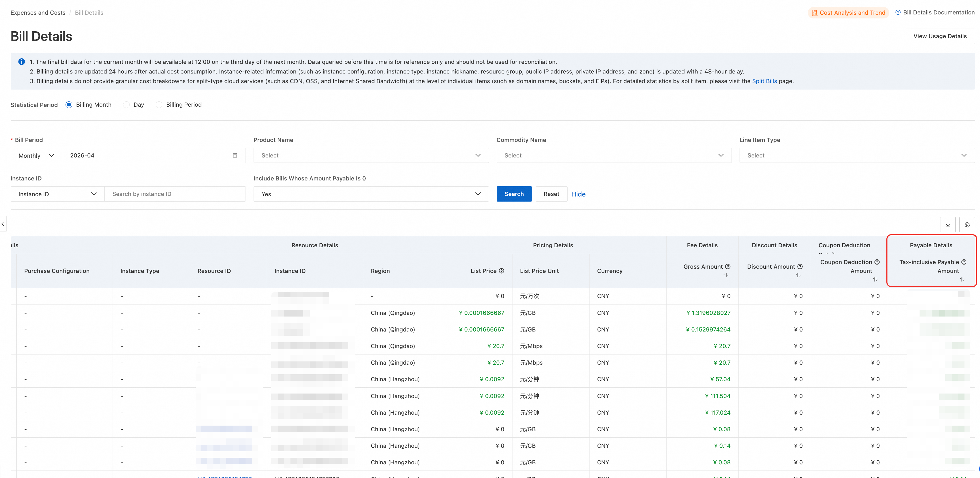
Task: Click the 元/万次 list price unit cell
Action: click(530, 296)
